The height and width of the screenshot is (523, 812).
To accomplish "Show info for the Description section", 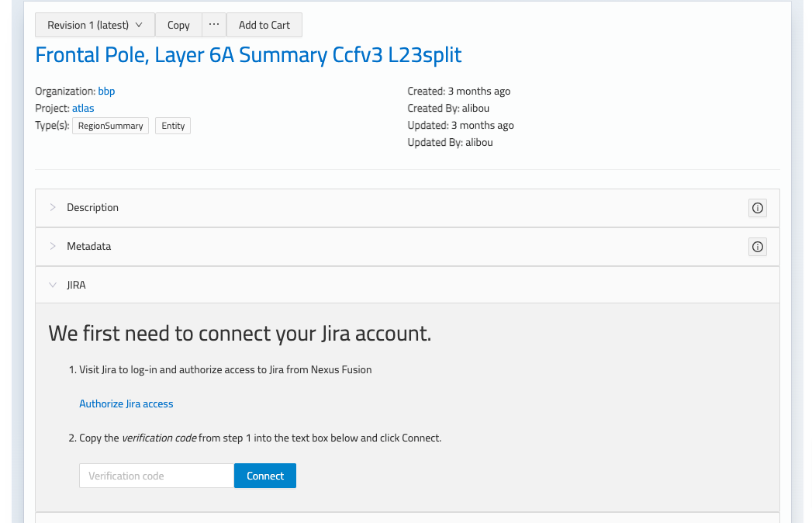I will click(x=757, y=208).
